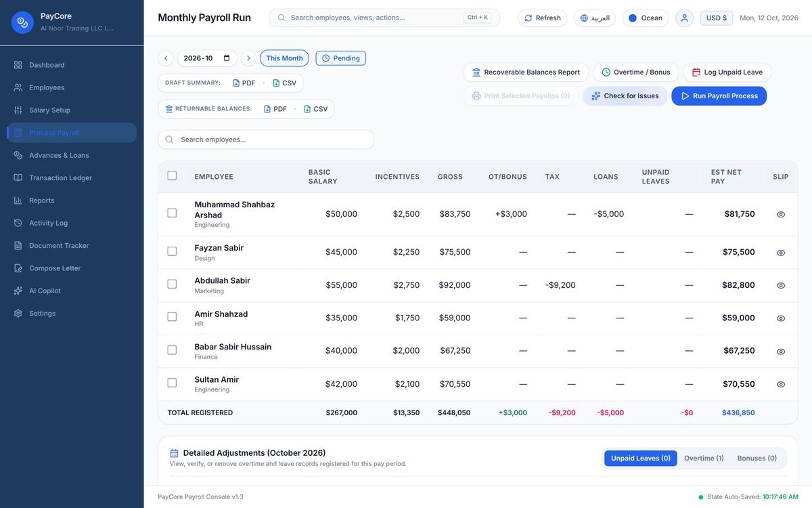Focus the global search employees field
The height and width of the screenshot is (508, 812).
pos(384,18)
